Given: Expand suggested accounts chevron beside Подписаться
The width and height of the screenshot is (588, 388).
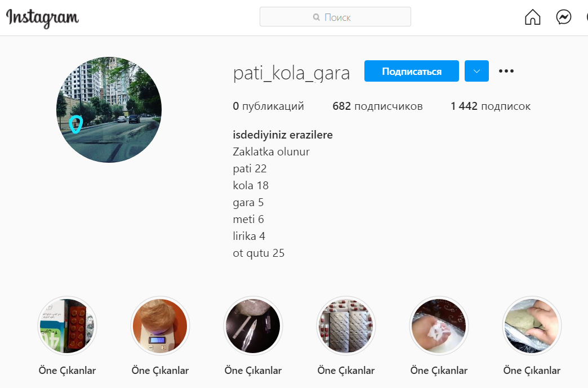Looking at the screenshot, I should pos(476,71).
